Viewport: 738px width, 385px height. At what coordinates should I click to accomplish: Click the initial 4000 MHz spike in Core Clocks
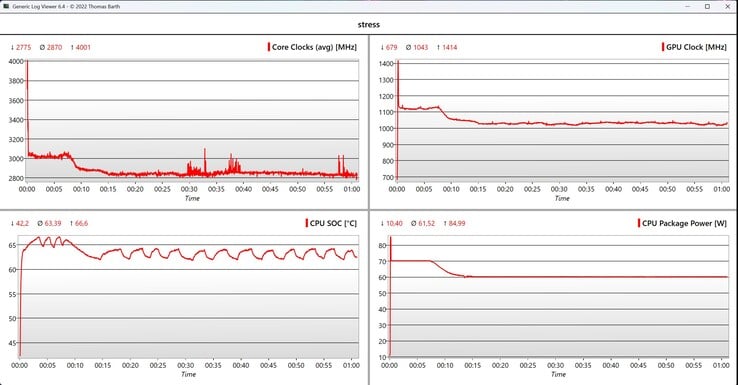coord(27,64)
